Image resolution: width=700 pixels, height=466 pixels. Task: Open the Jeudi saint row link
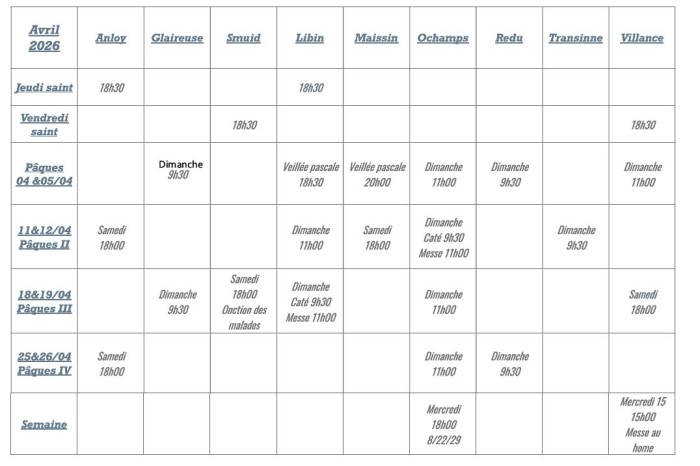click(x=43, y=88)
